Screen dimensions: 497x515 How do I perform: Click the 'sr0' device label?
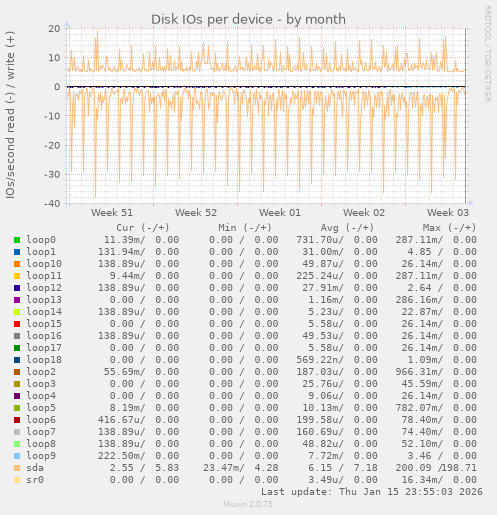35,480
